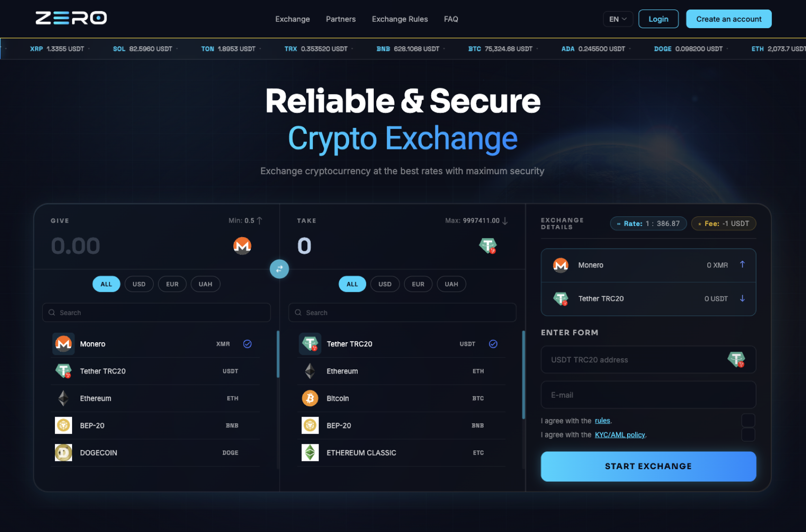Click the Dogecoin icon in the Give list
This screenshot has height=532, width=806.
click(63, 452)
